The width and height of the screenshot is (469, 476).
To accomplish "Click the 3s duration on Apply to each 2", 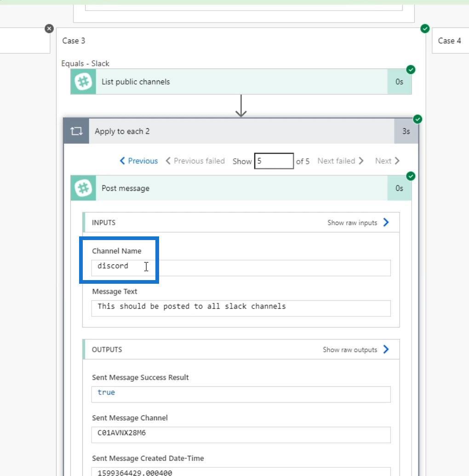I will [406, 131].
